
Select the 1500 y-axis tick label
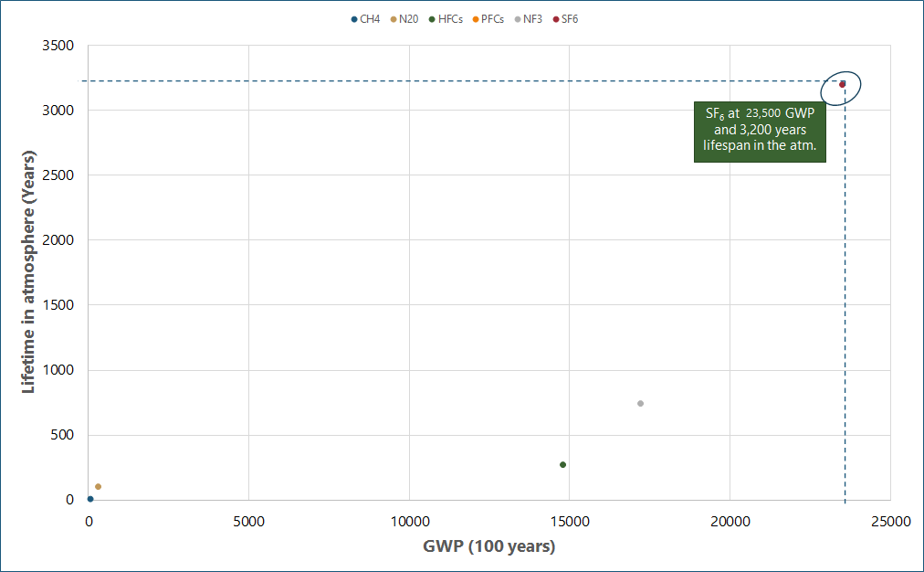[58, 305]
